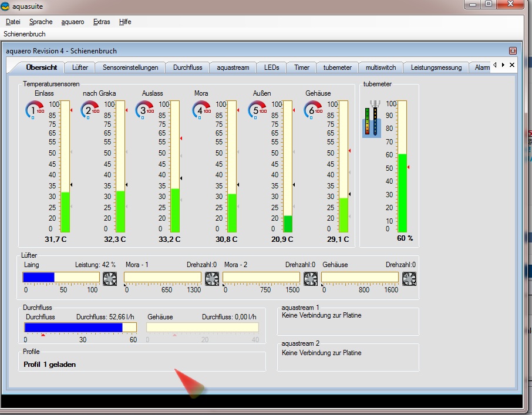Click Leistung: 42 % label for Laing
This screenshot has height=415, width=532.
pyautogui.click(x=95, y=265)
